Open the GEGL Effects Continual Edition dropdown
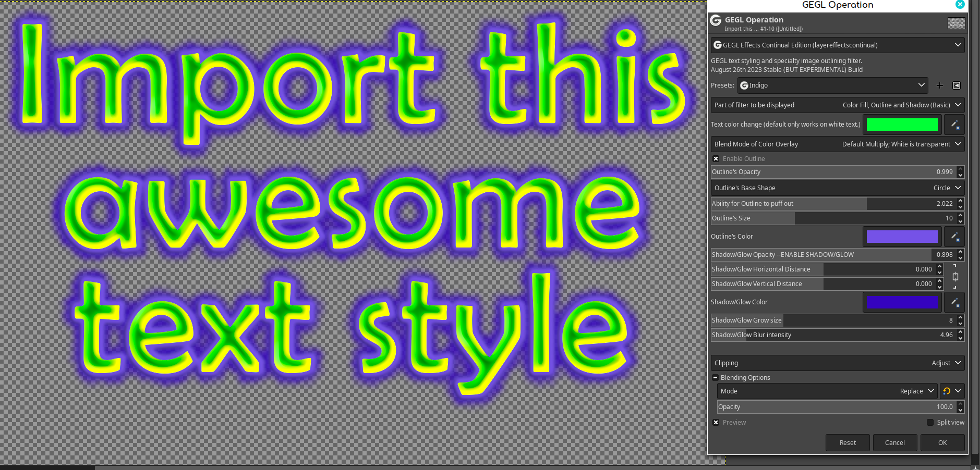Image resolution: width=980 pixels, height=470 pixels. point(838,45)
